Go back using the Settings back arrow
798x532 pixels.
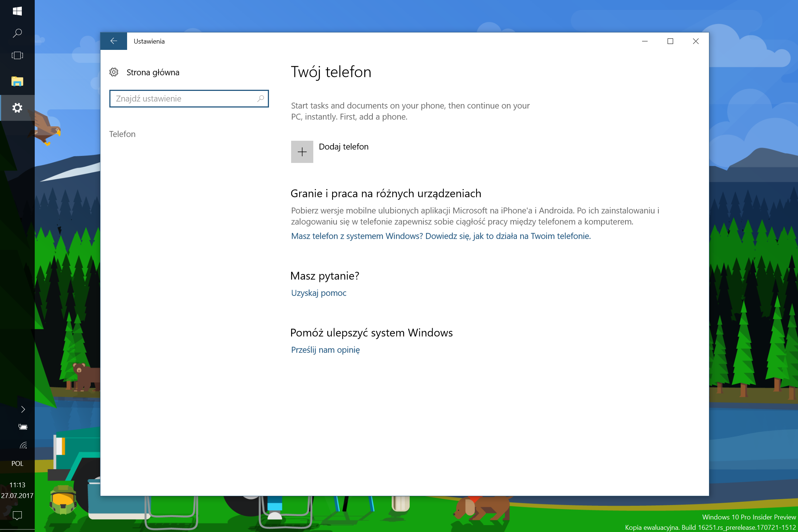pyautogui.click(x=114, y=41)
